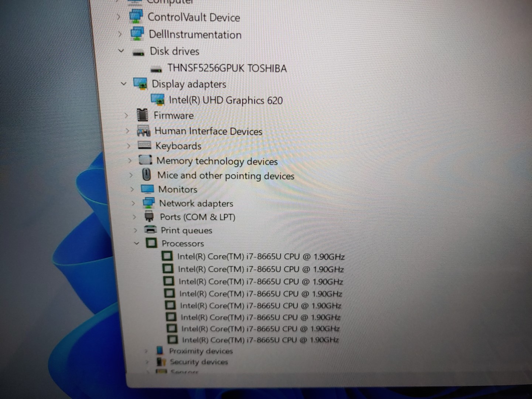Select the Keyboards label
The image size is (532, 399).
[x=178, y=146]
